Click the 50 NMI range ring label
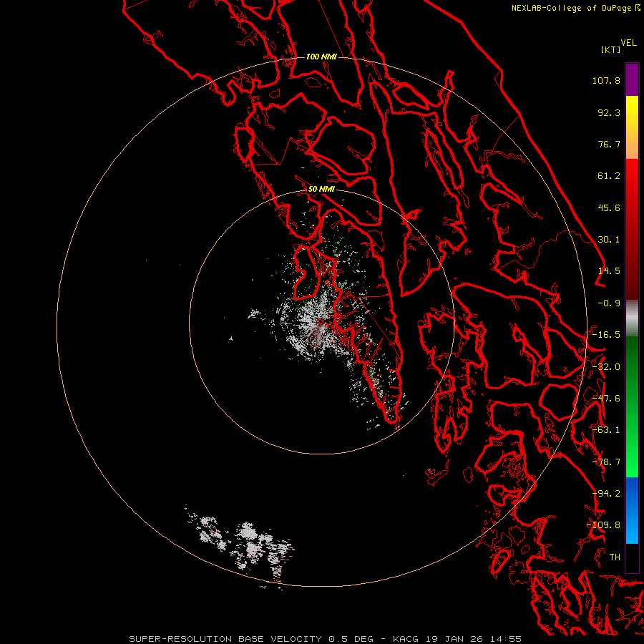Screen dimensions: 644x644 (x=321, y=190)
